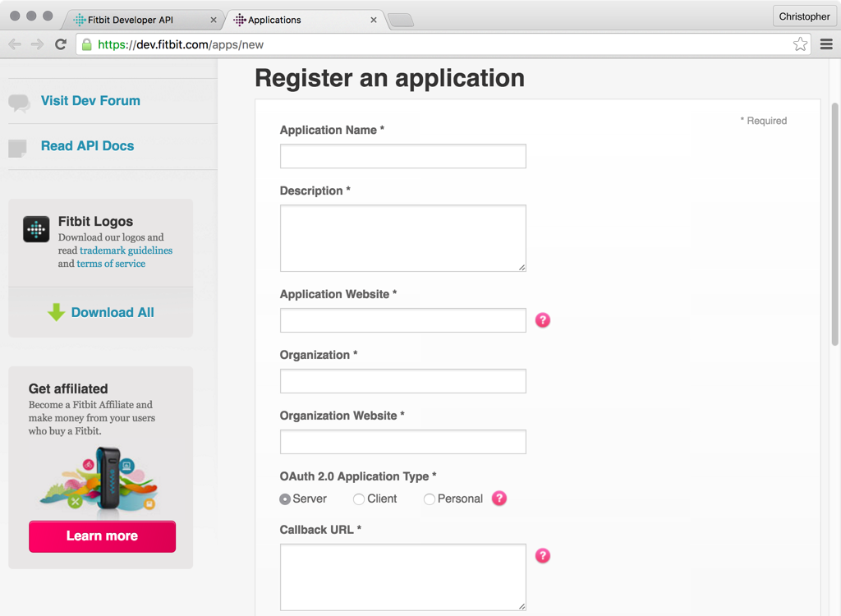841x616 pixels.
Task: Select the Server radio button
Action: pyautogui.click(x=285, y=499)
